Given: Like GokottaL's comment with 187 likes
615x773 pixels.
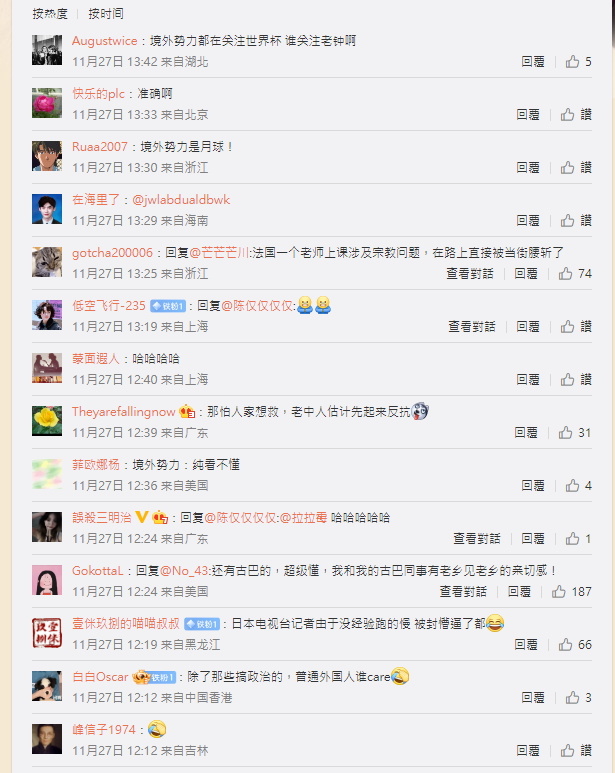Looking at the screenshot, I should point(571,592).
